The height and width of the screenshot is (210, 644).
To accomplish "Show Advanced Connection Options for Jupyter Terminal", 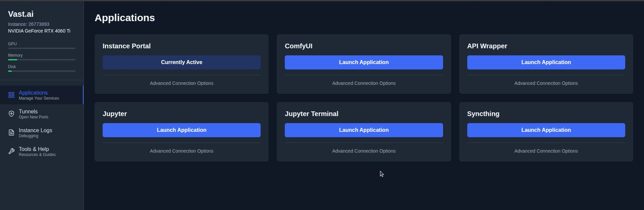I will pos(364,151).
